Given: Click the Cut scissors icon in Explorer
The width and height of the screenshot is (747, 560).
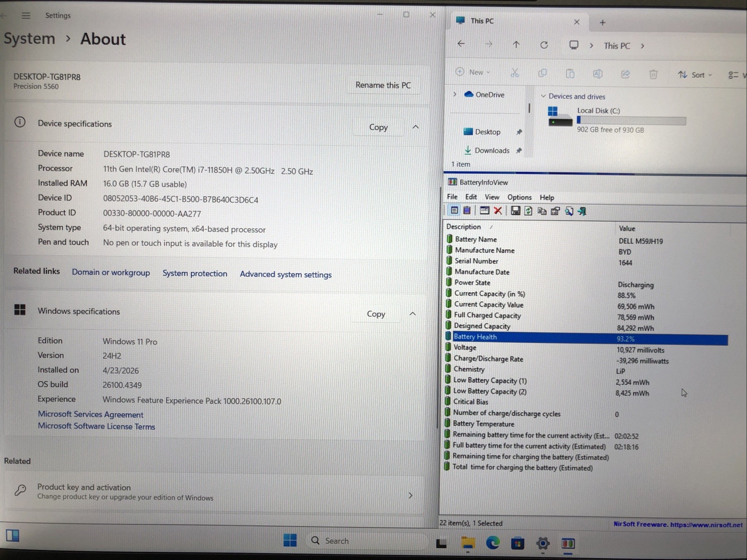Looking at the screenshot, I should tap(515, 73).
